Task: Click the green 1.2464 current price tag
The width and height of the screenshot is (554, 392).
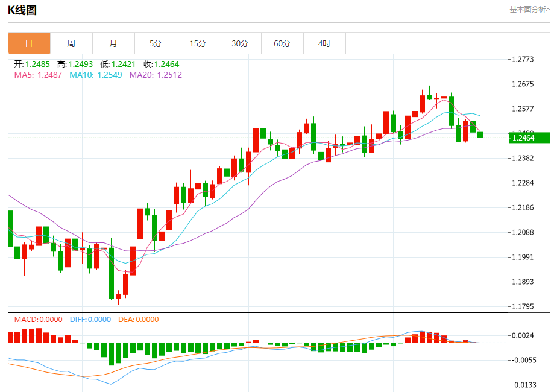Action: click(529, 138)
